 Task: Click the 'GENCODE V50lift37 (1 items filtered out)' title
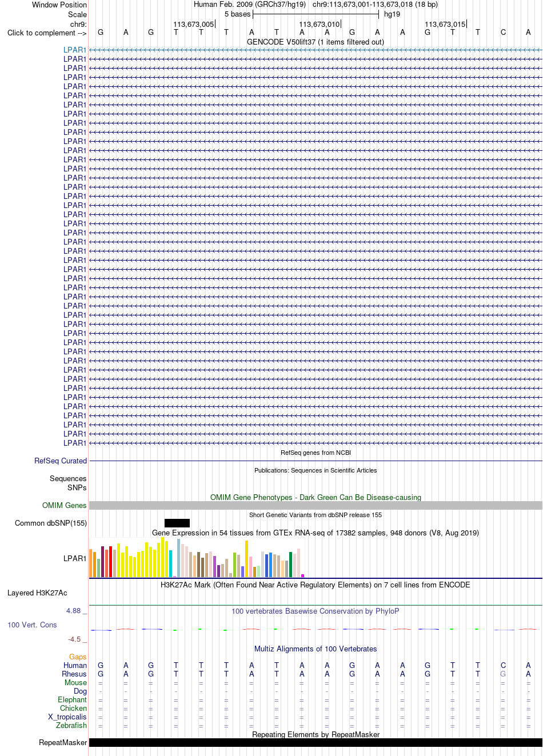pos(316,42)
